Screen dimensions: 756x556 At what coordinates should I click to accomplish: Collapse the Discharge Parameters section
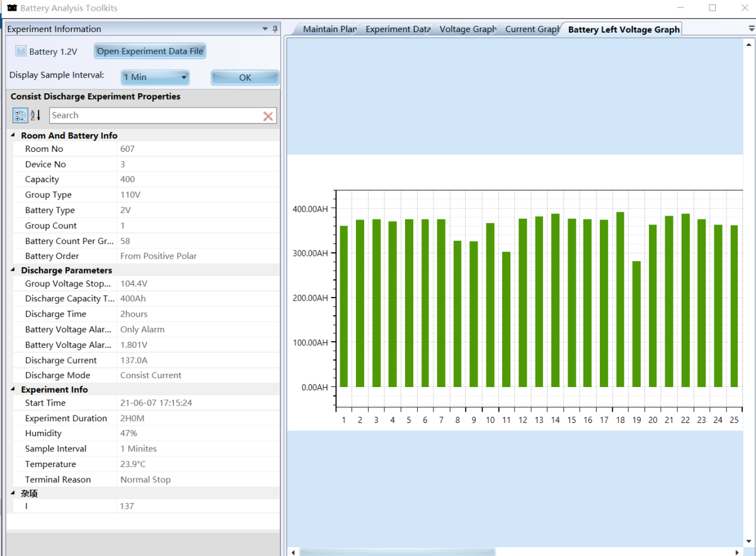[x=14, y=270]
